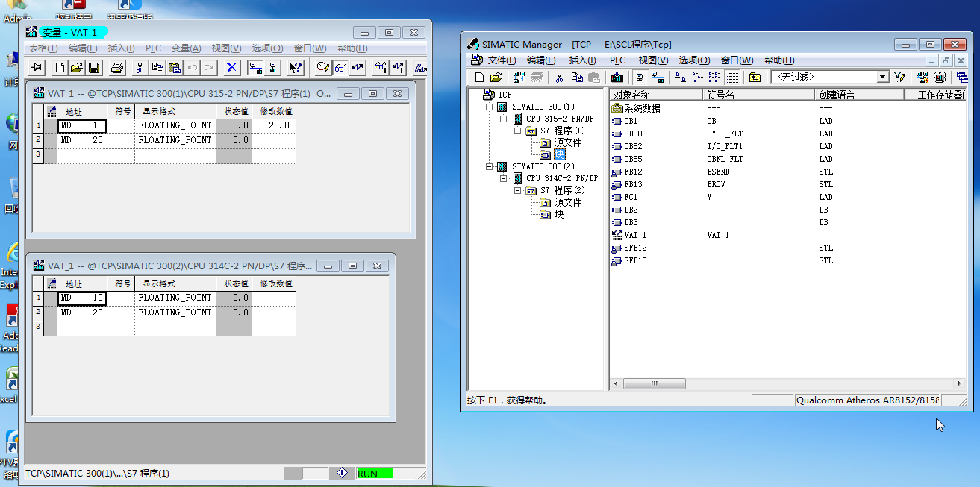
Task: Print the variable table via printer icon
Action: point(117,68)
